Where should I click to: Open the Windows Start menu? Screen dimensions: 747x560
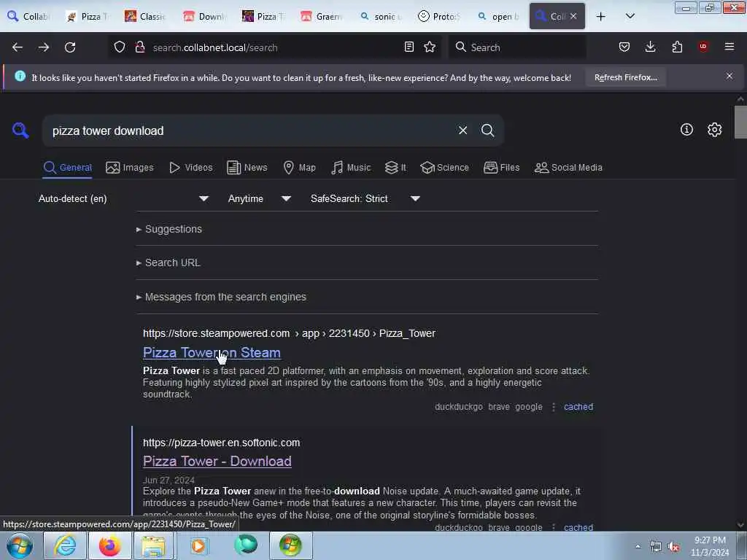(x=20, y=545)
